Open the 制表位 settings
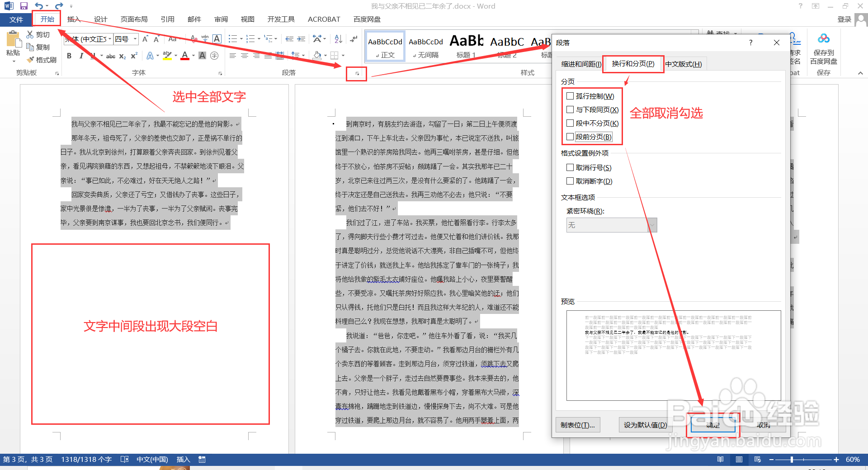Screen dimensions: 868x470 [x=578, y=425]
